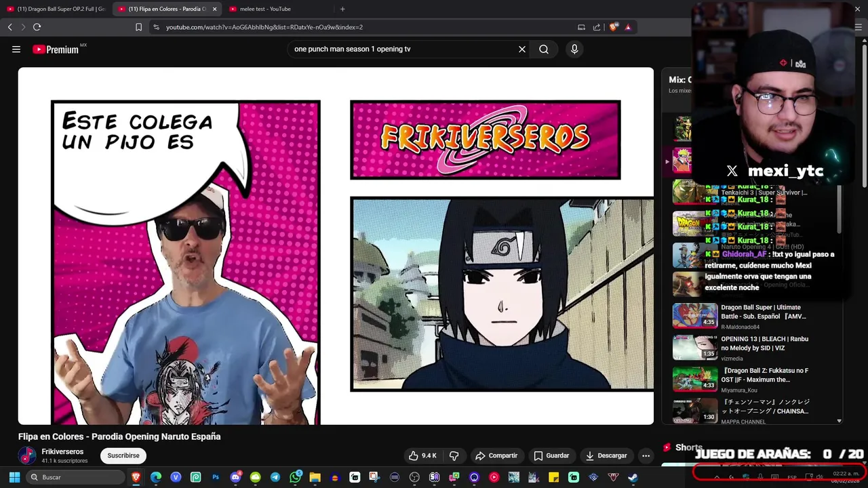Go forward in browser history

click(23, 27)
